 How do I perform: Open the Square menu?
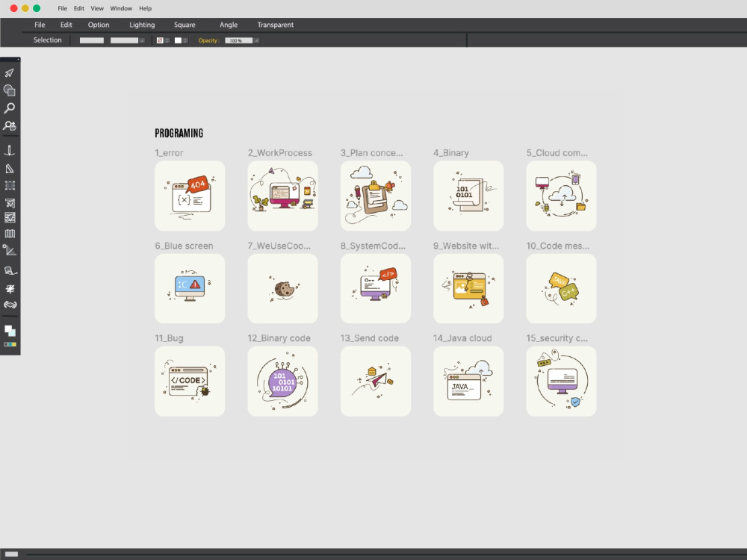click(185, 25)
